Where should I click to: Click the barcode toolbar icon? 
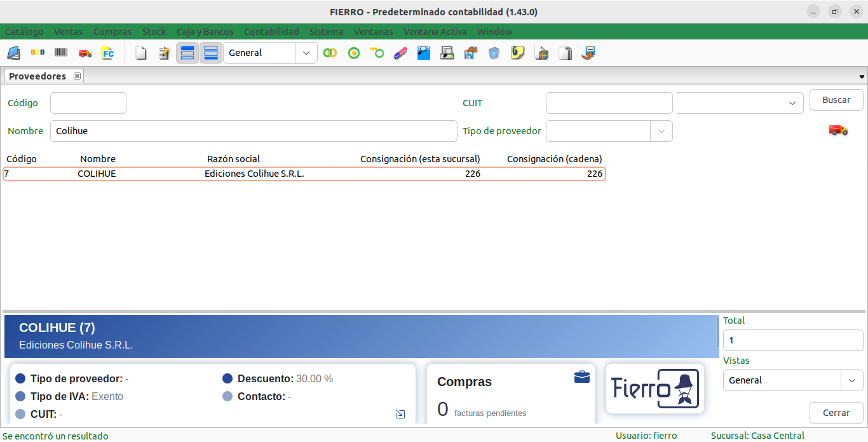(61, 53)
